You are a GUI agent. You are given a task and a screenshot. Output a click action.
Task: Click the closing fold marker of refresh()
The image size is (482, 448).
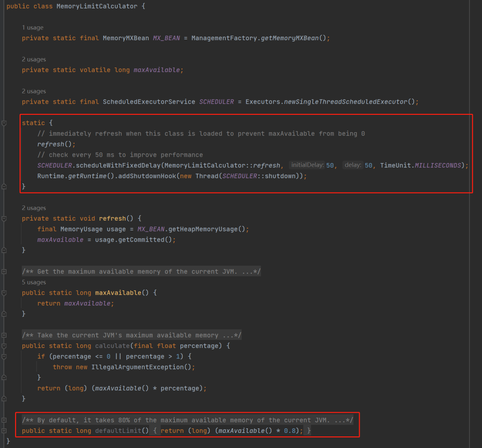pyautogui.click(x=4, y=251)
